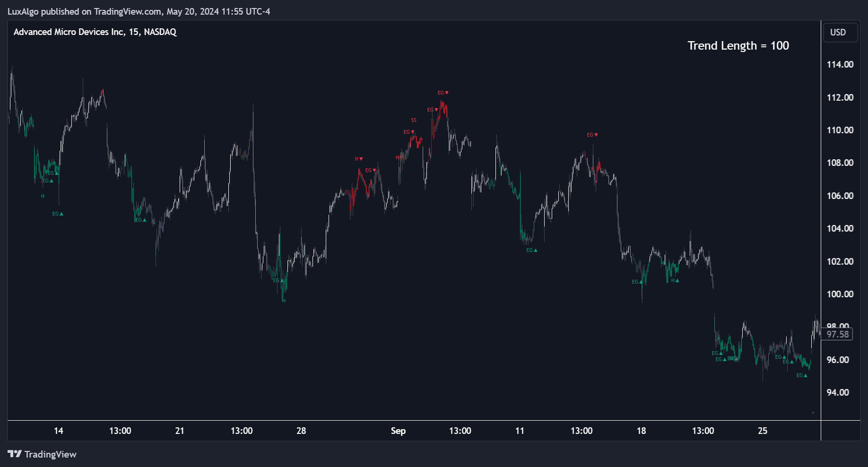
Task: Click the current price label 97.58
Action: point(837,334)
